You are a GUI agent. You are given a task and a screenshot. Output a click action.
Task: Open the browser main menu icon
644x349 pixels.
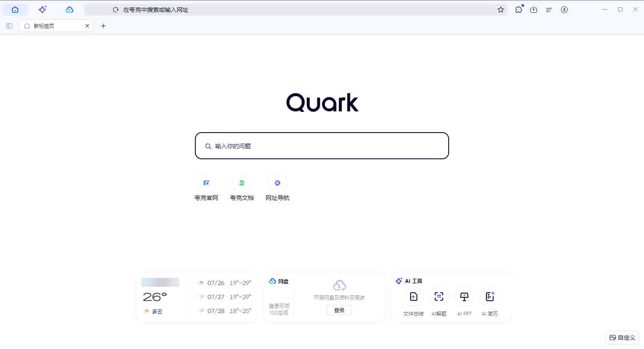[x=549, y=10]
